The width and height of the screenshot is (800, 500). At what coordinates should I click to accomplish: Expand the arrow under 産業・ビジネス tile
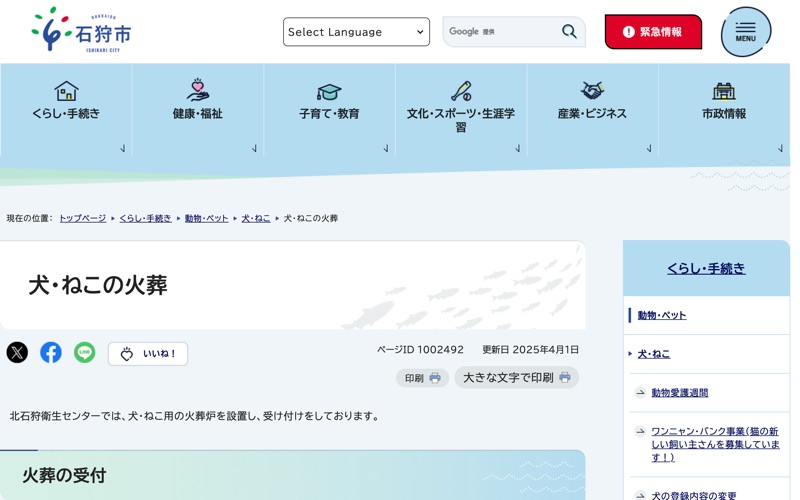[649, 148]
